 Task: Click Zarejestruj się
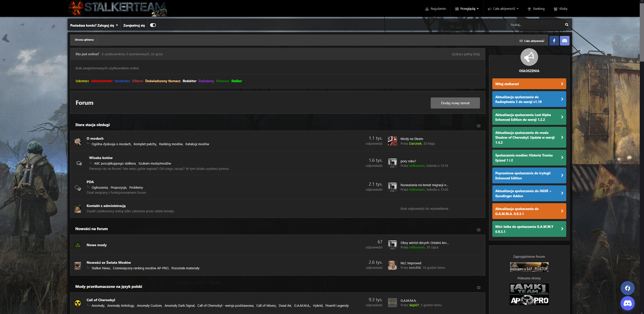coord(134,25)
